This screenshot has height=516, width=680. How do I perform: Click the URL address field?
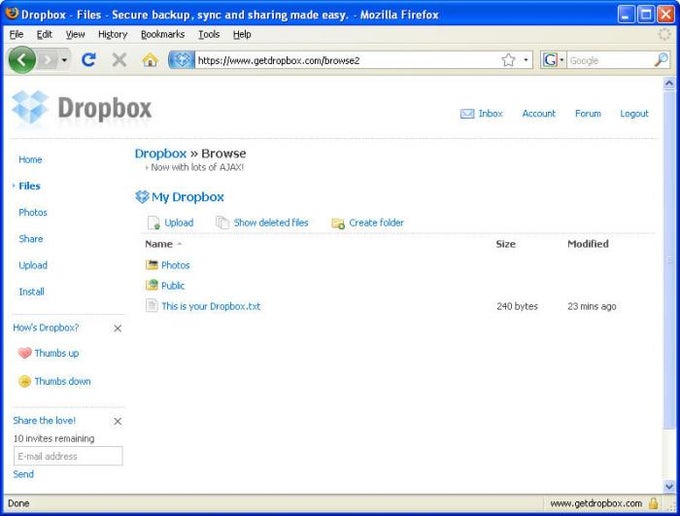pyautogui.click(x=347, y=60)
